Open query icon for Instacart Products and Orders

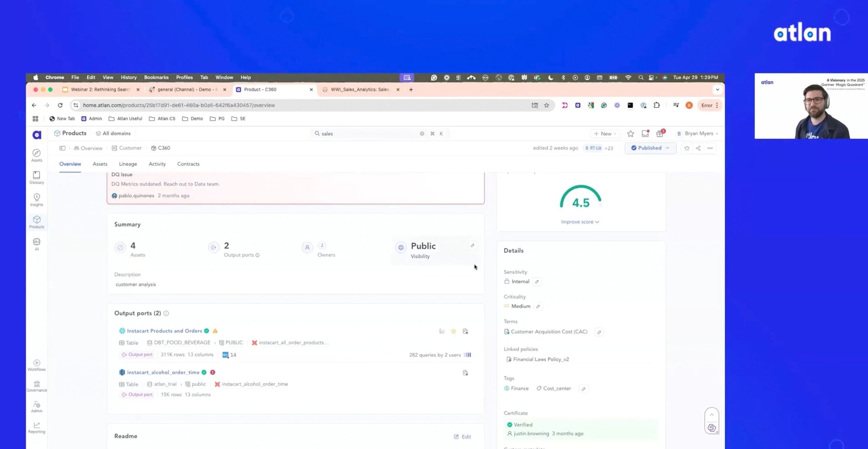click(x=465, y=331)
